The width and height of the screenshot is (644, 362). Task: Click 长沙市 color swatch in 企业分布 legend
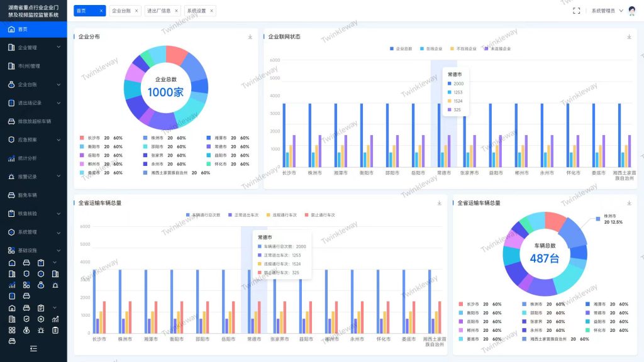tap(82, 138)
